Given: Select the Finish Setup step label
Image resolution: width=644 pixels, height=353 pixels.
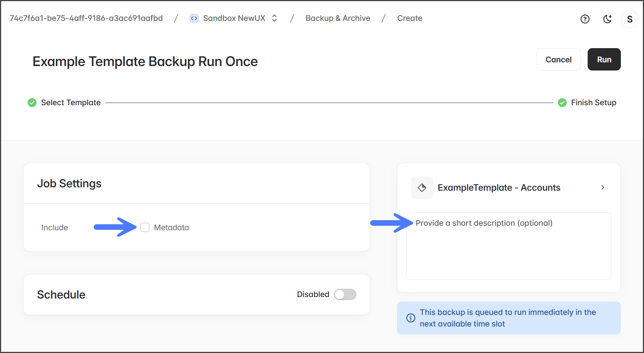Looking at the screenshot, I should pos(593,103).
